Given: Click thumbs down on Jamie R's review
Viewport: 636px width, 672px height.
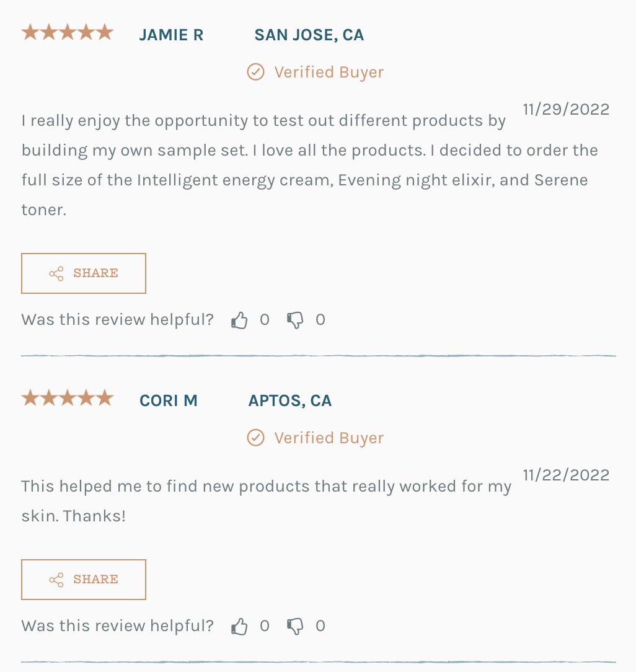Looking at the screenshot, I should pos(295,321).
